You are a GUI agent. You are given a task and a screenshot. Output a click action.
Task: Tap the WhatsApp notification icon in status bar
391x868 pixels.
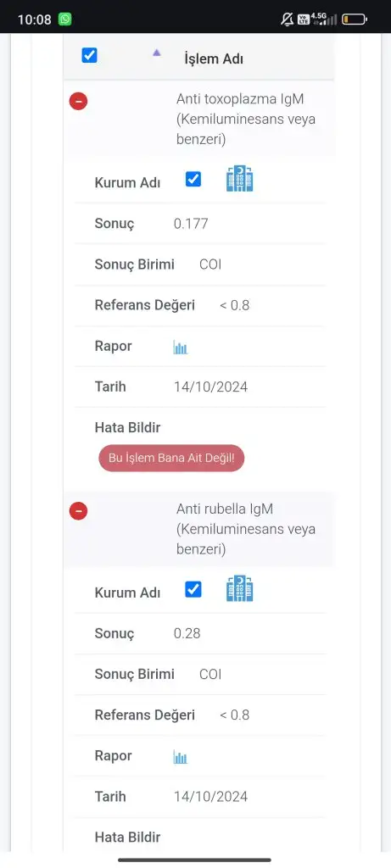(x=64, y=19)
